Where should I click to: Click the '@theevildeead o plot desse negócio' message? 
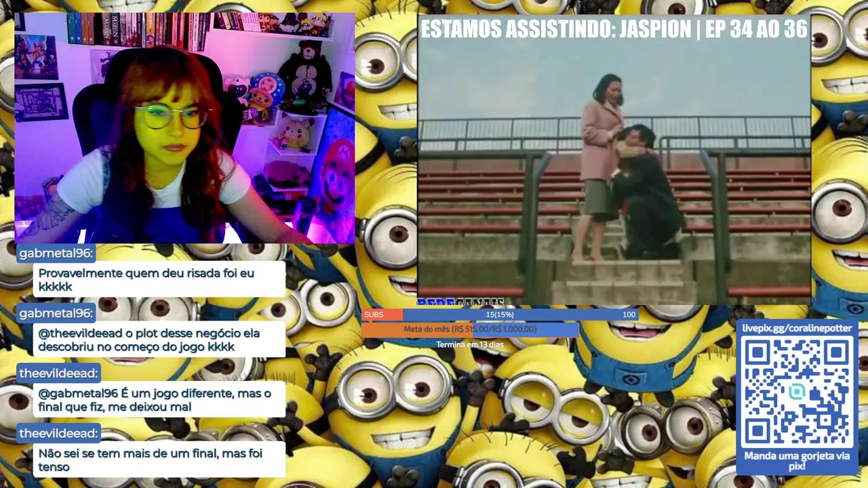(x=159, y=340)
